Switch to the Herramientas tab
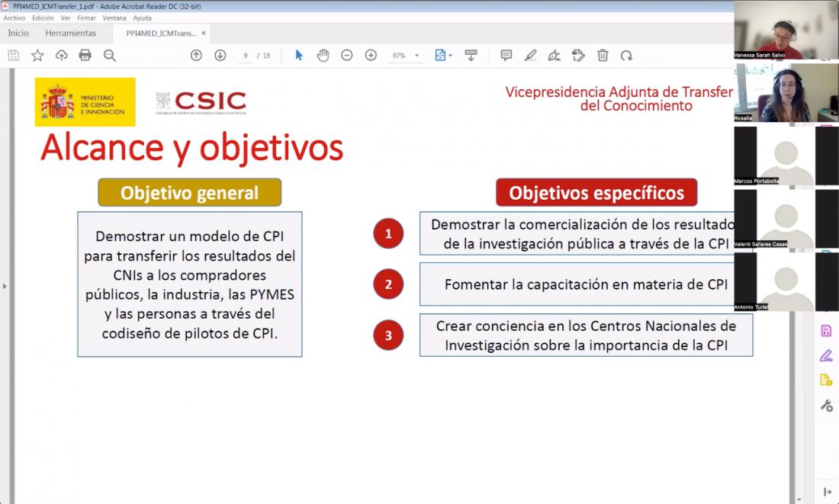The width and height of the screenshot is (839, 504). pos(71,34)
